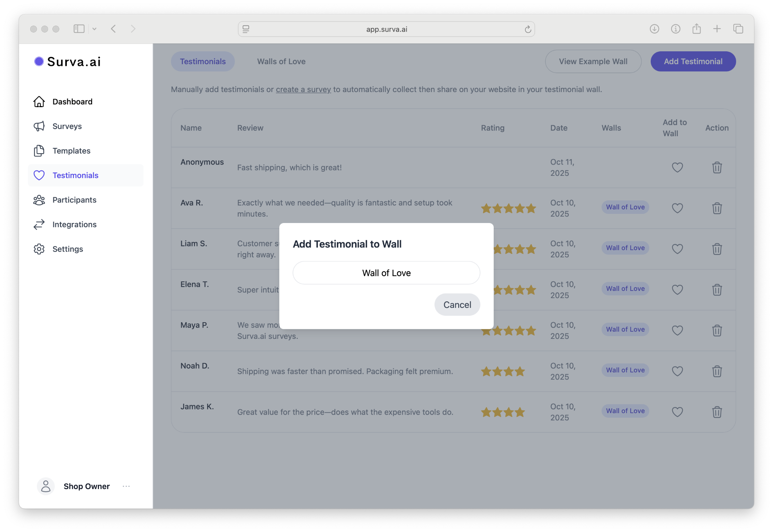This screenshot has height=532, width=773.
Task: Click heart icon for Anonymous testimonial
Action: pyautogui.click(x=677, y=167)
